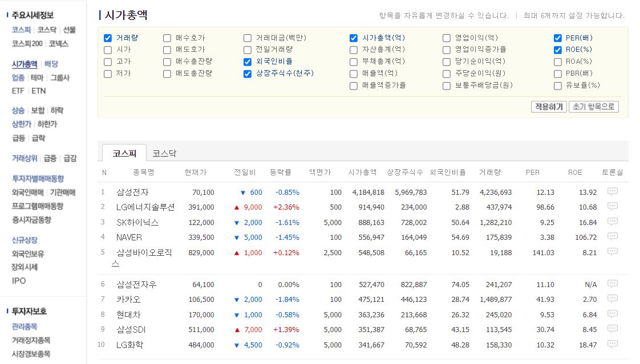The height and width of the screenshot is (364, 640).
Task: Open 프로그램매매동향 sidebar link
Action: tap(38, 206)
